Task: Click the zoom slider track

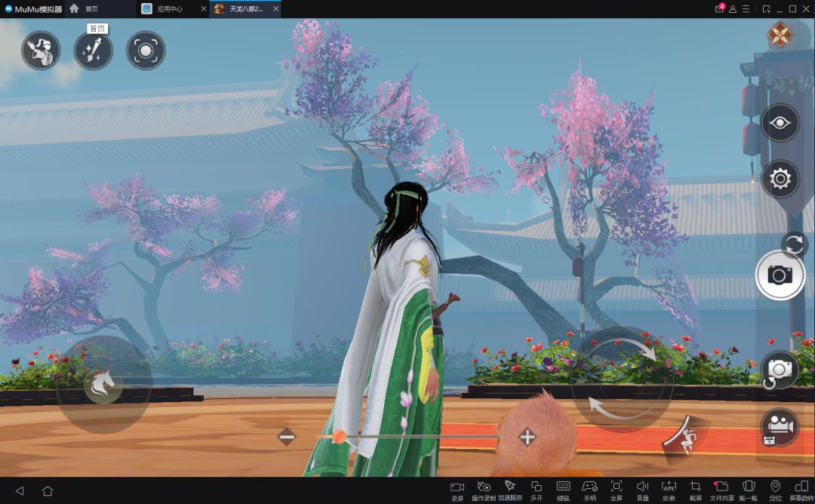Action: tap(408, 437)
